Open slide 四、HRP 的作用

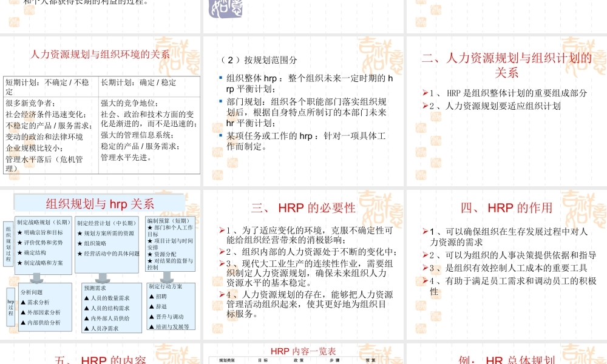(x=507, y=265)
